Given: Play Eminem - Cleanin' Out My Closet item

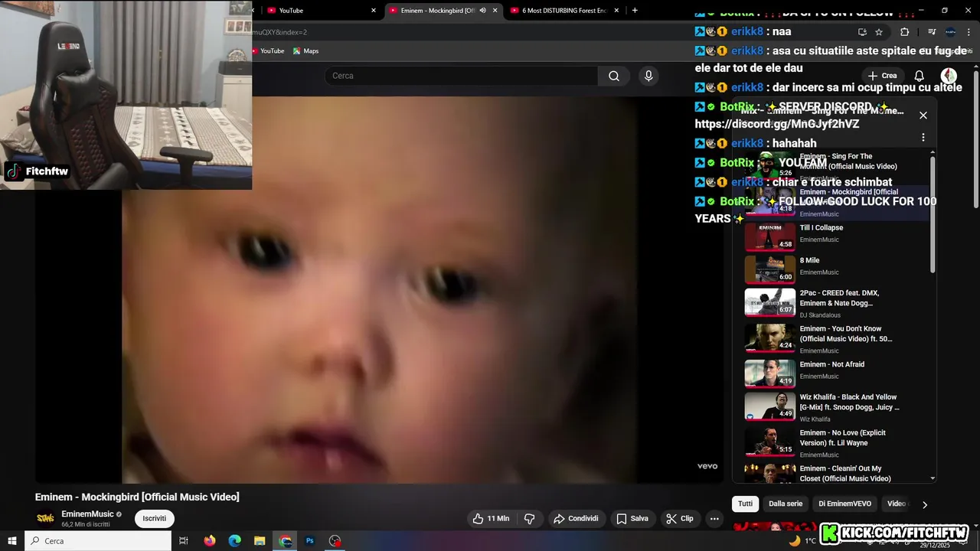Looking at the screenshot, I should pyautogui.click(x=837, y=473).
